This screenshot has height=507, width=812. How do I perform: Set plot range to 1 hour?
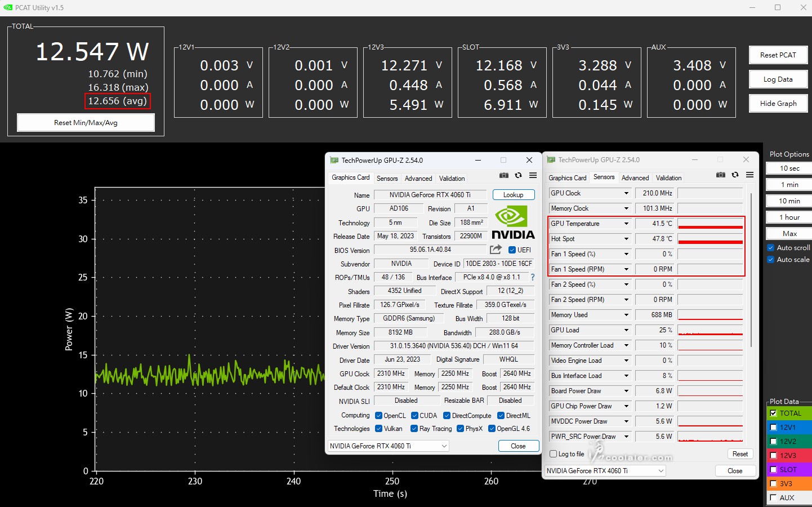tap(789, 217)
